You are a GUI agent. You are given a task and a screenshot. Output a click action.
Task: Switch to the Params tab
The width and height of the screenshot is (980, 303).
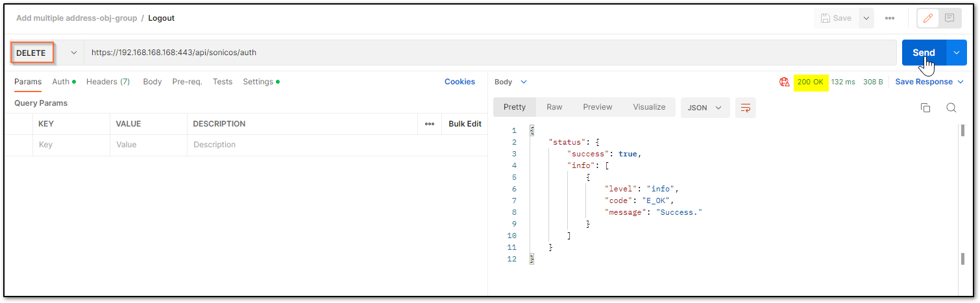[28, 82]
